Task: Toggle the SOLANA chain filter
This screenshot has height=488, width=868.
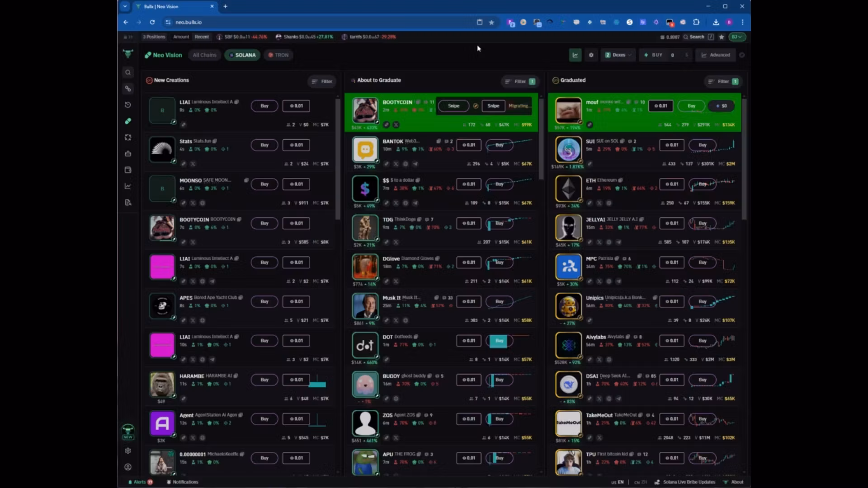Action: point(242,55)
